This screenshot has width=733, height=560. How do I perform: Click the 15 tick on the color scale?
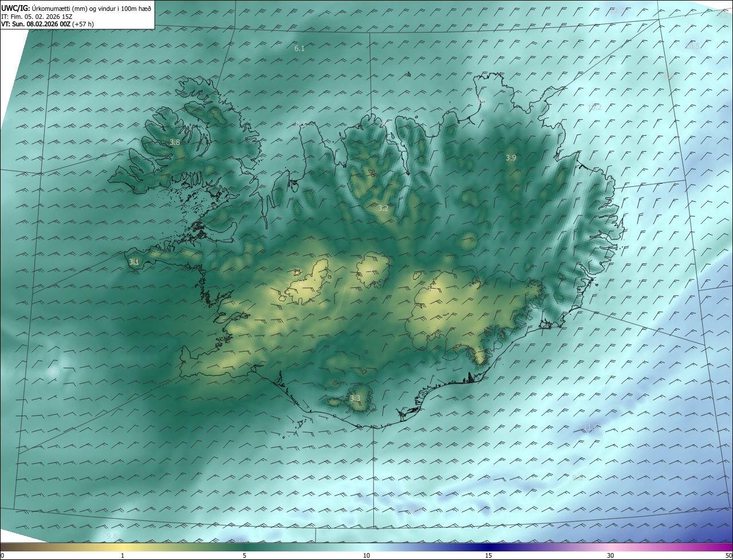click(488, 555)
